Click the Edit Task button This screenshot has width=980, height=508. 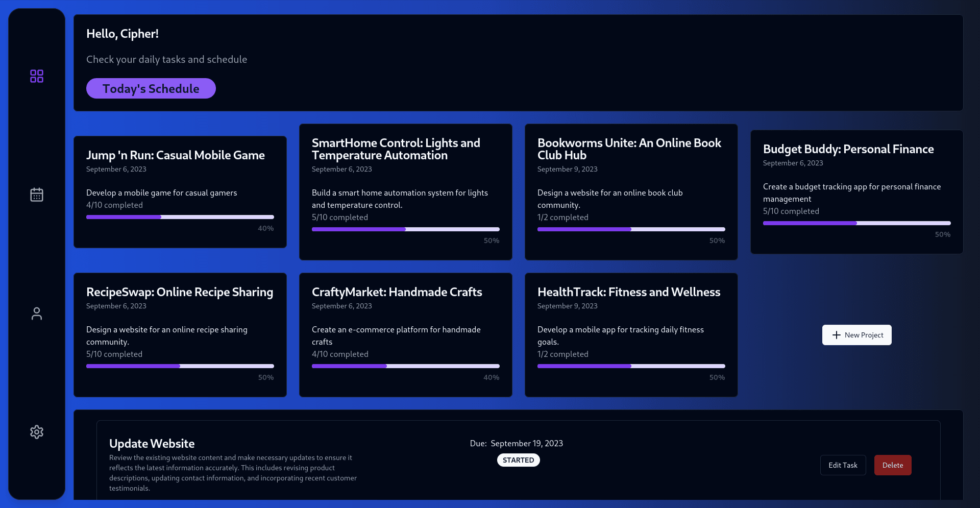(843, 465)
